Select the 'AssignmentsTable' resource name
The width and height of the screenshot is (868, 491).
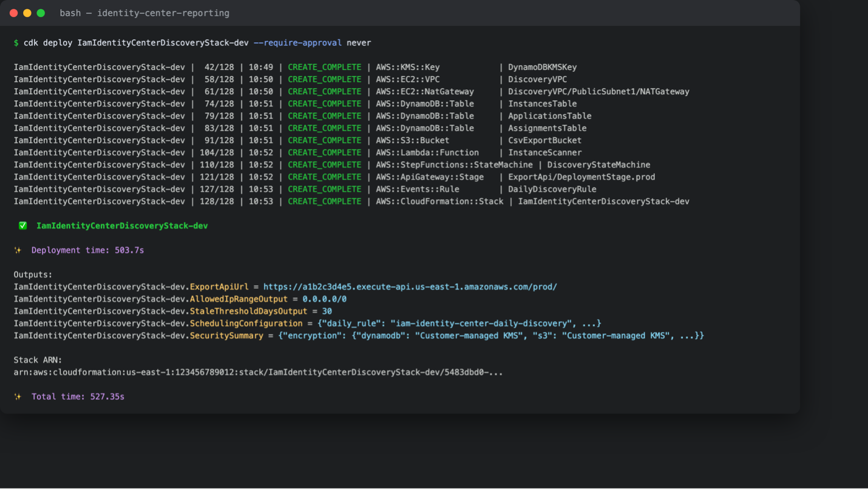pos(548,128)
